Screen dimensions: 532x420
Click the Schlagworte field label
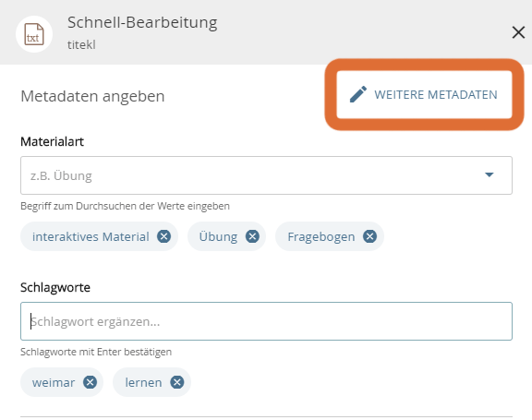(x=55, y=287)
